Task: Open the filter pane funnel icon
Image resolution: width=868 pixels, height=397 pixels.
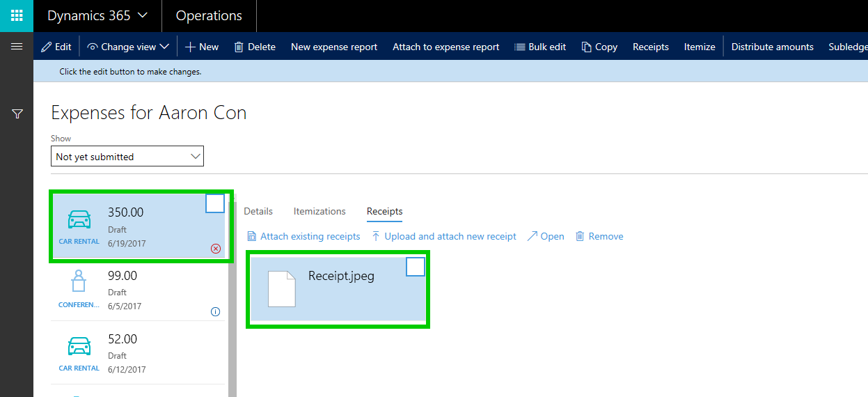Action: 17,114
